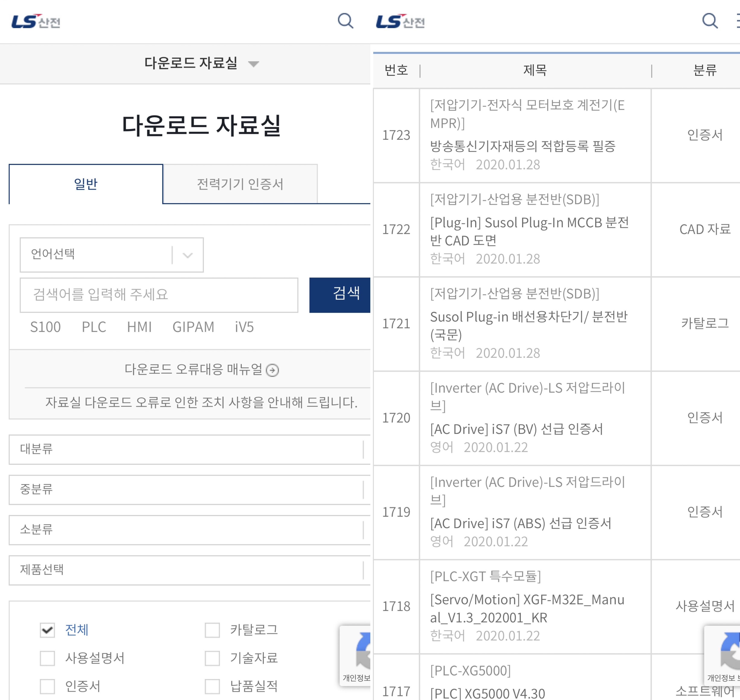Click the 카탈로그 cell in row 1721
This screenshot has width=740, height=700.
705,323
